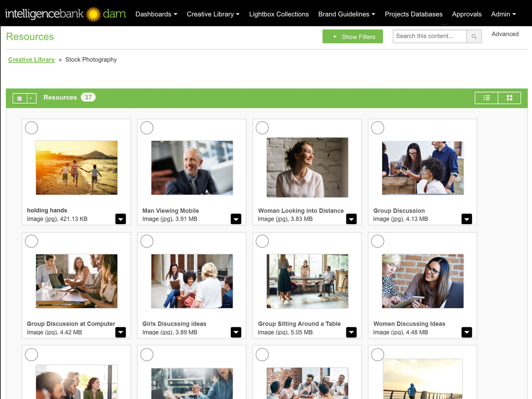
Task: Select Women Discussing Ideas resource
Action: (378, 241)
